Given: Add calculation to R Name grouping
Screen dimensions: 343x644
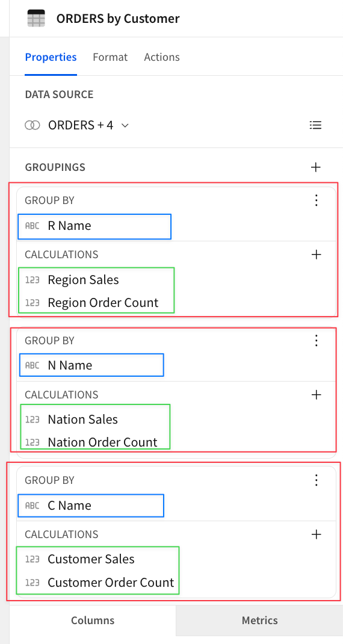Looking at the screenshot, I should (x=316, y=255).
